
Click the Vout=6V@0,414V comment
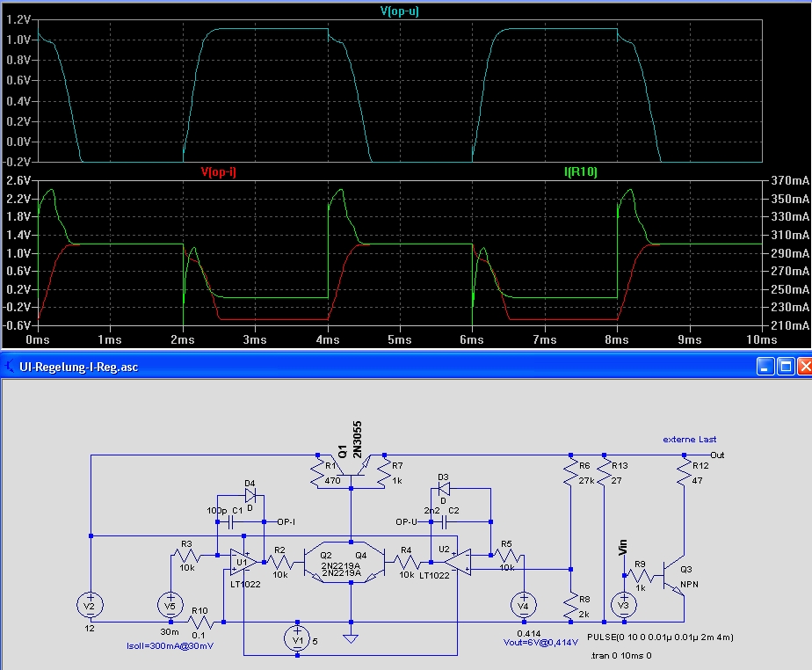click(x=540, y=643)
